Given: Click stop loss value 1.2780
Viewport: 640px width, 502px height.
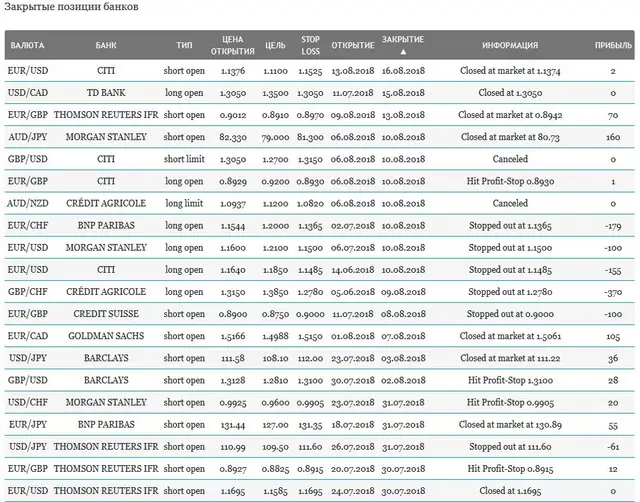Looking at the screenshot, I should click(x=310, y=292).
